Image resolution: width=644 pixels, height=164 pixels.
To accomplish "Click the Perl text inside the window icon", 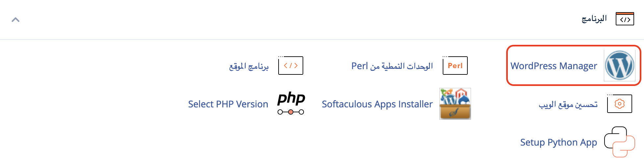I will pos(455,66).
